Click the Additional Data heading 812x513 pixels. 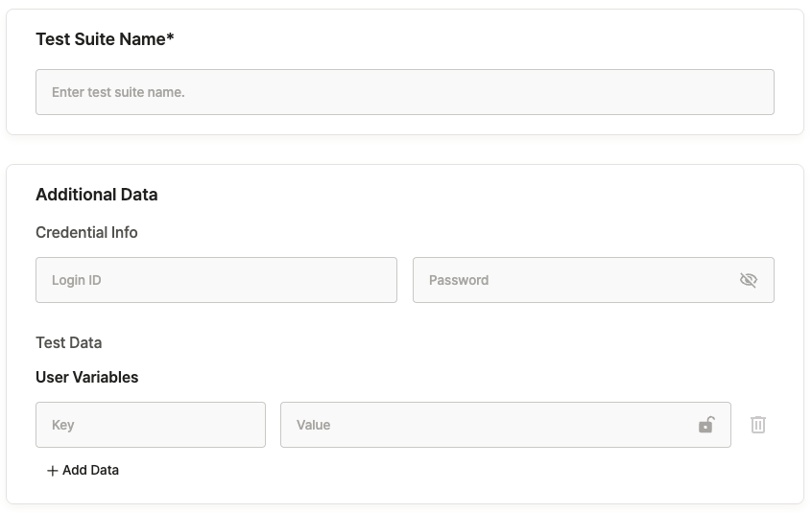[97, 195]
